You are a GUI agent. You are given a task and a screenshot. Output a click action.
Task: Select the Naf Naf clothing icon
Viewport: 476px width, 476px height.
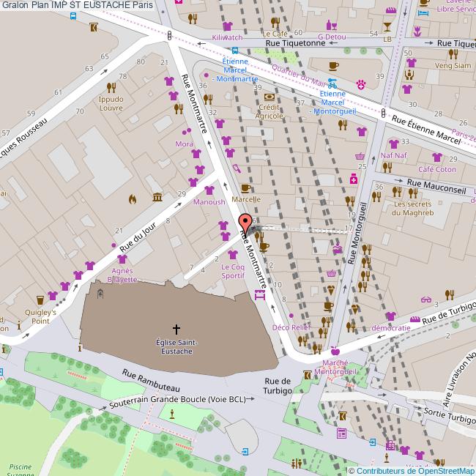tap(393, 144)
